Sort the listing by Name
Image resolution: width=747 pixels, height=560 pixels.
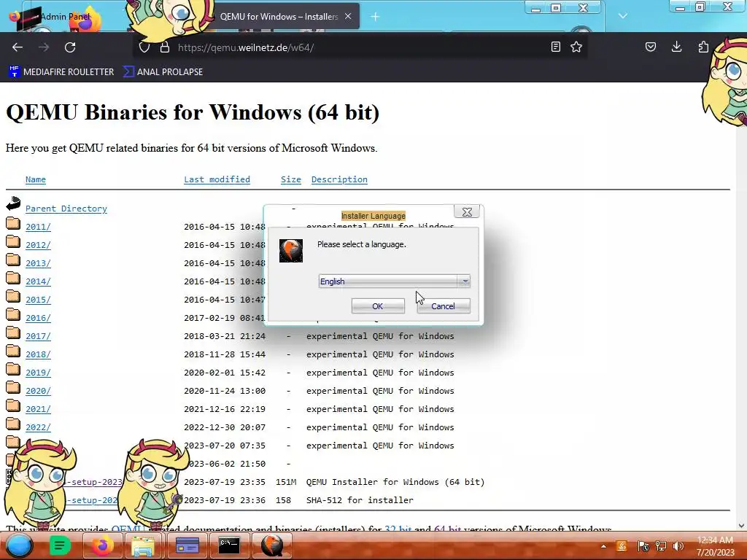pyautogui.click(x=36, y=179)
